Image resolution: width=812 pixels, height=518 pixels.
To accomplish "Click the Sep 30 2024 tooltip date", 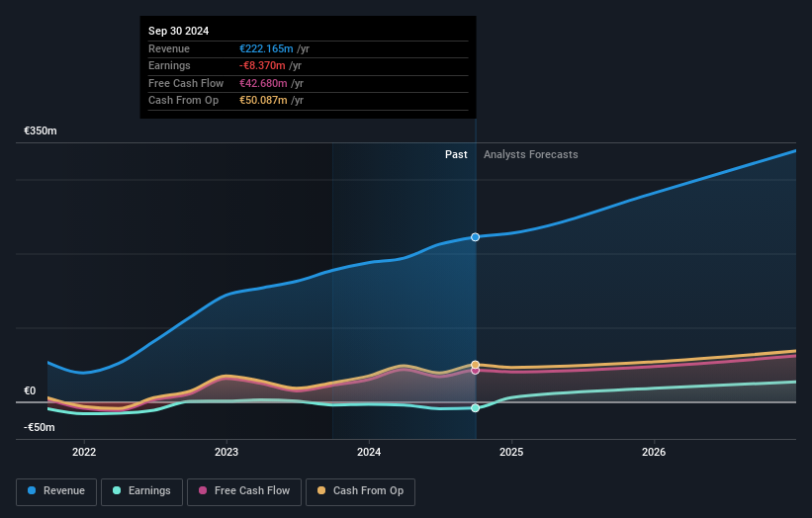I will coord(179,31).
